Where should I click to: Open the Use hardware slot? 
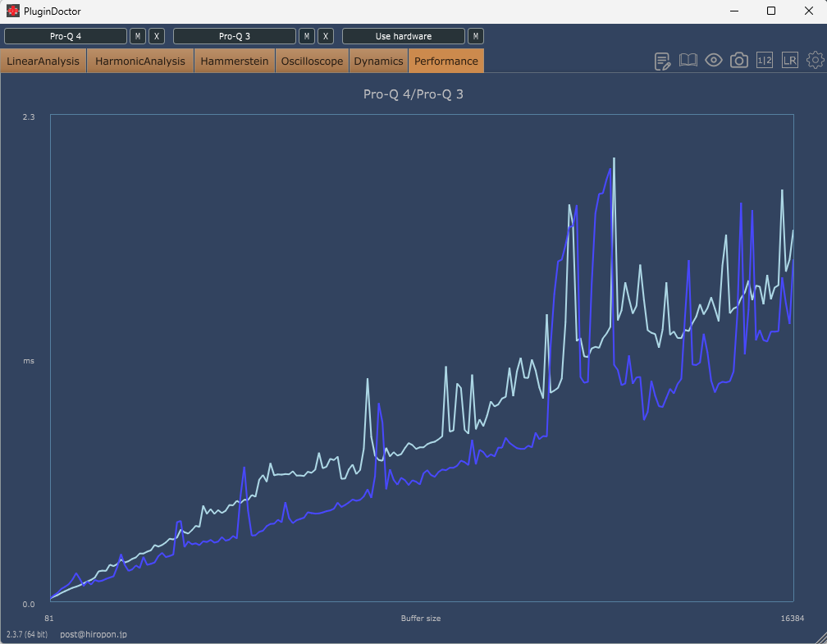pos(404,36)
